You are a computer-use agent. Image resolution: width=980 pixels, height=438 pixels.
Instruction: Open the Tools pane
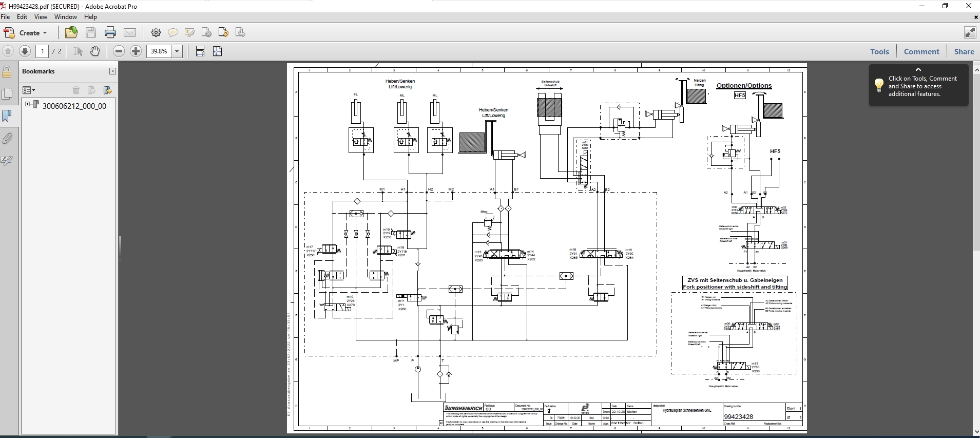click(879, 51)
